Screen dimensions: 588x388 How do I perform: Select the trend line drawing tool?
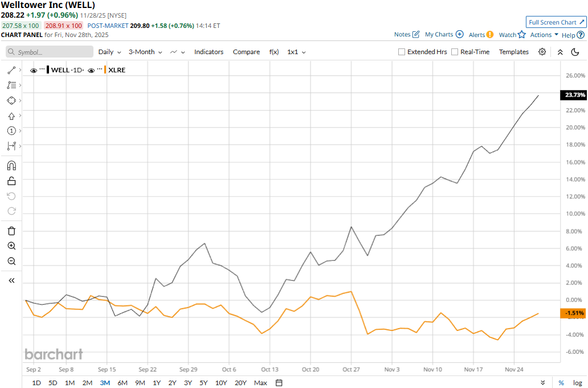pos(11,70)
